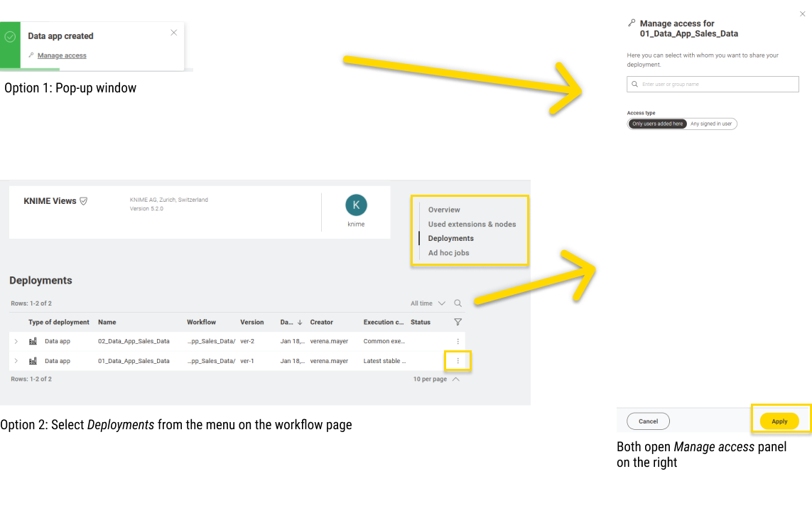
Task: Open three-dot menu for 02_Data_App_Sales_Data row
Action: 458,342
